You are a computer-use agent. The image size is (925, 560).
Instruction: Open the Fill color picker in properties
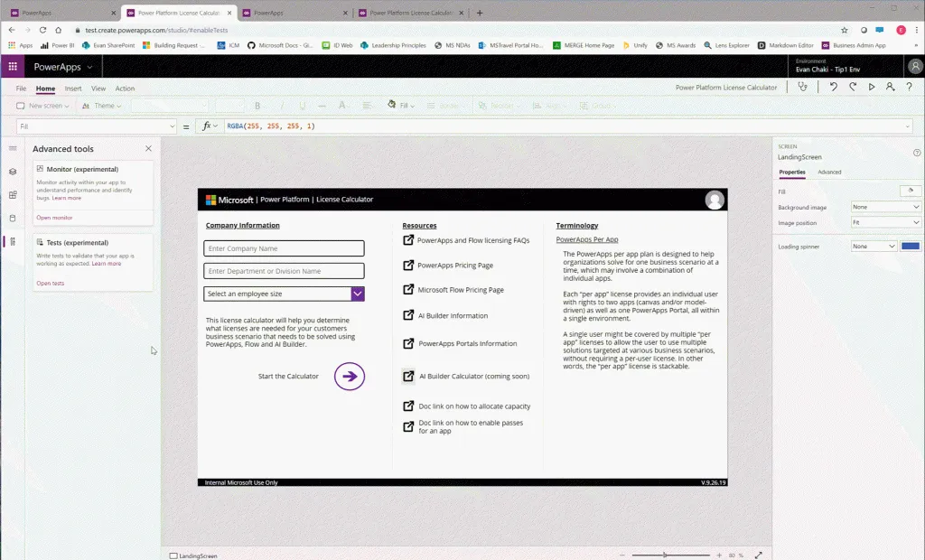point(911,191)
